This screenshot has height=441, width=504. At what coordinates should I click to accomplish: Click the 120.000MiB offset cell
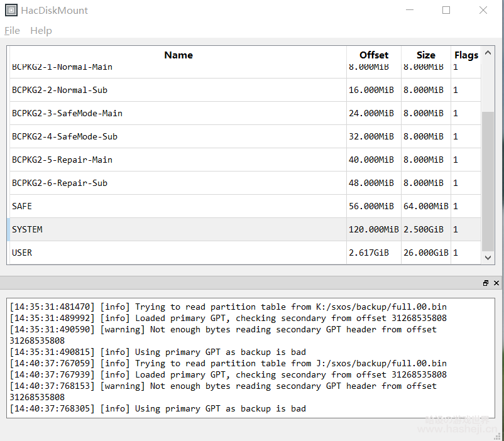pos(374,229)
